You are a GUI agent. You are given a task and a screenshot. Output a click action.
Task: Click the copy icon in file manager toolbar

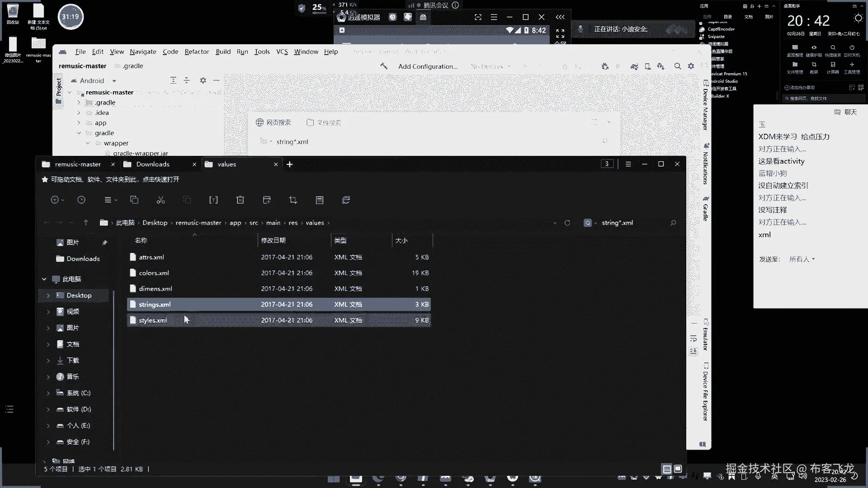coord(134,200)
